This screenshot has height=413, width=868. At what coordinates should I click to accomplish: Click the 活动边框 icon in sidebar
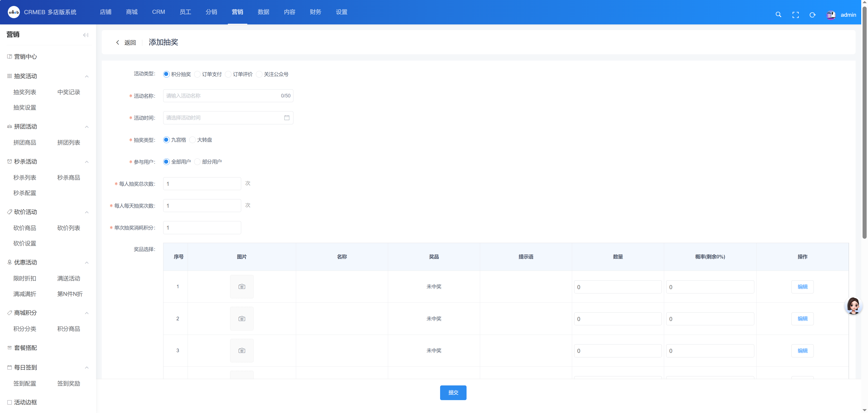click(9, 402)
